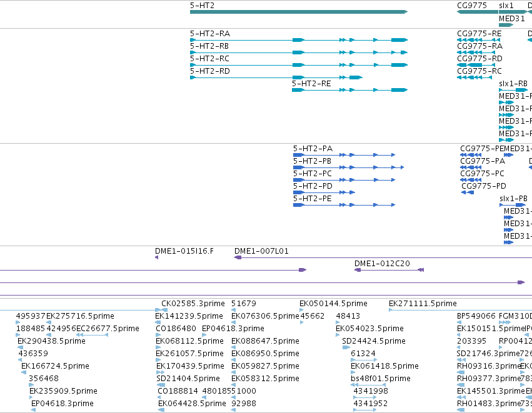Select feature 51679
Image resolution: width=532 pixels, height=413 pixels.
click(x=244, y=304)
